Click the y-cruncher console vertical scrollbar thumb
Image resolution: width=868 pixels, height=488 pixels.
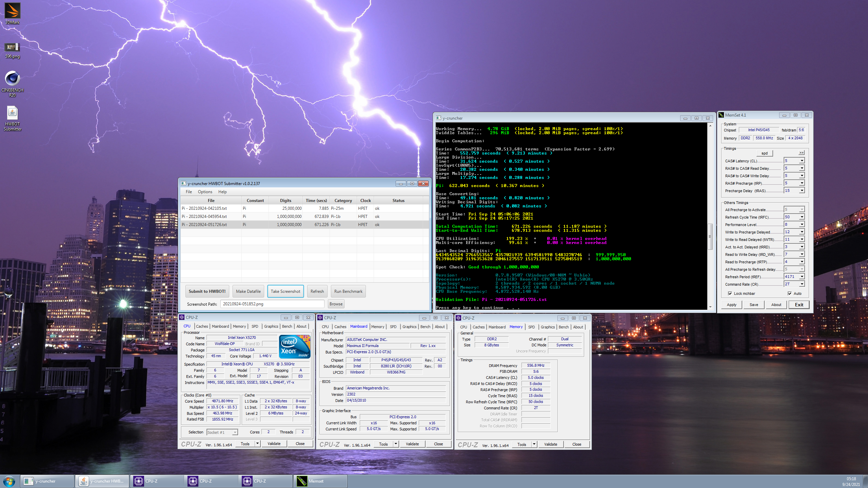click(x=710, y=237)
